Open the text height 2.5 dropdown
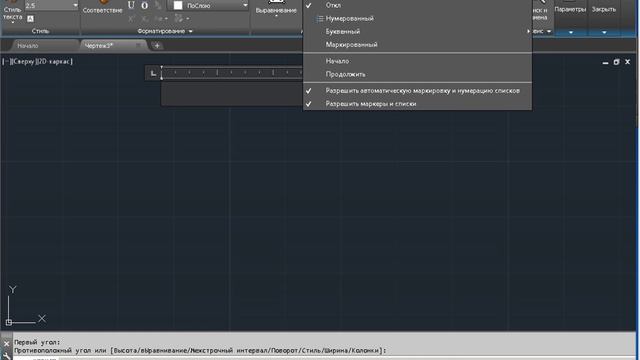The width and height of the screenshot is (640, 360). [x=75, y=5]
